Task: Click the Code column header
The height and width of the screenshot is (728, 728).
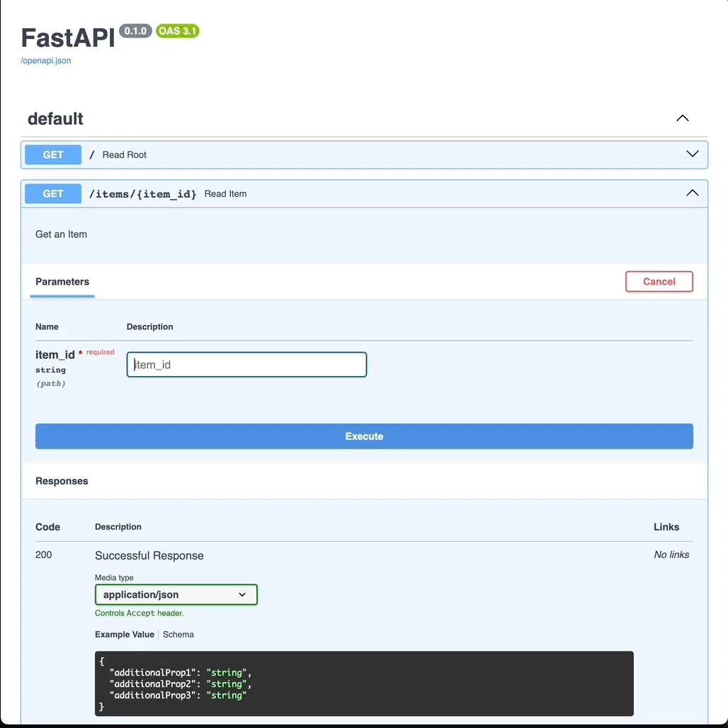Action: [48, 527]
